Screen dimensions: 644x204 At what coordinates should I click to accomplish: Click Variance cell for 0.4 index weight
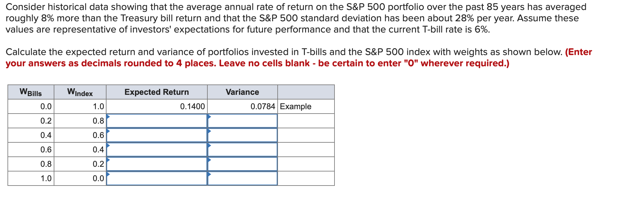tap(242, 150)
